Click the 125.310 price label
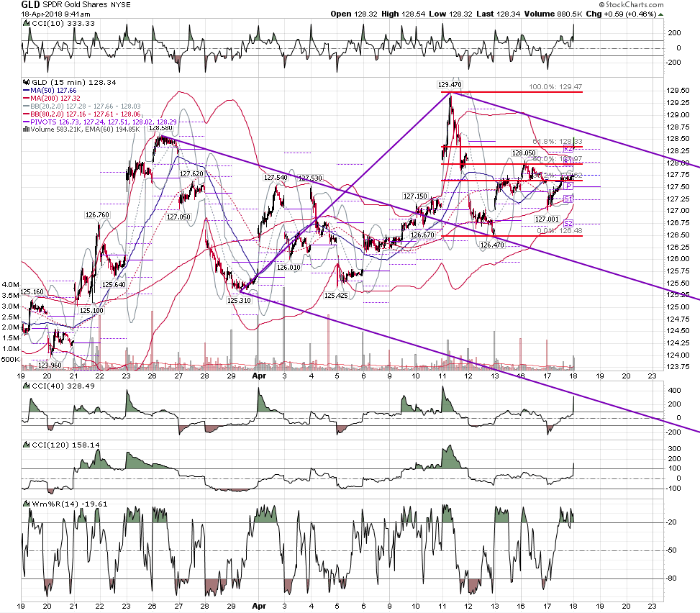The height and width of the screenshot is (613, 700). click(x=239, y=301)
